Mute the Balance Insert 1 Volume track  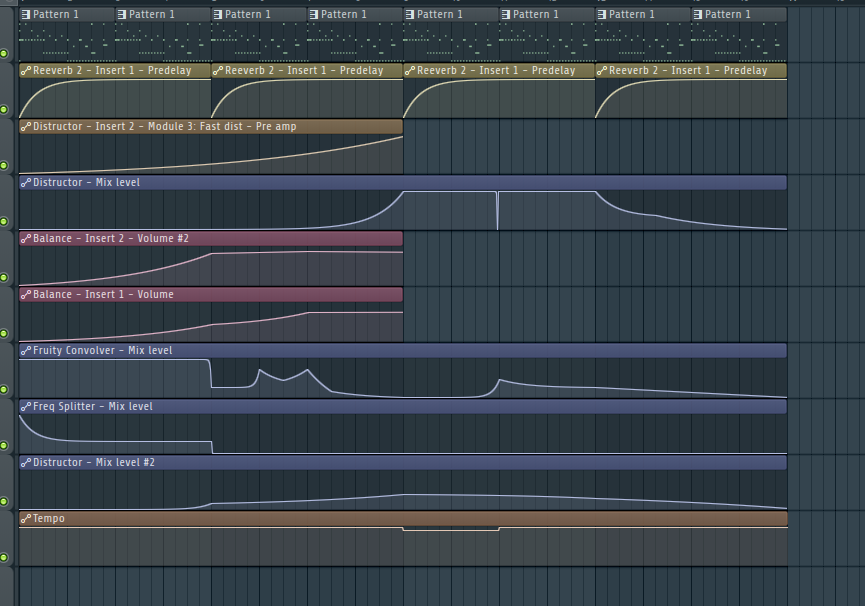coord(4,333)
